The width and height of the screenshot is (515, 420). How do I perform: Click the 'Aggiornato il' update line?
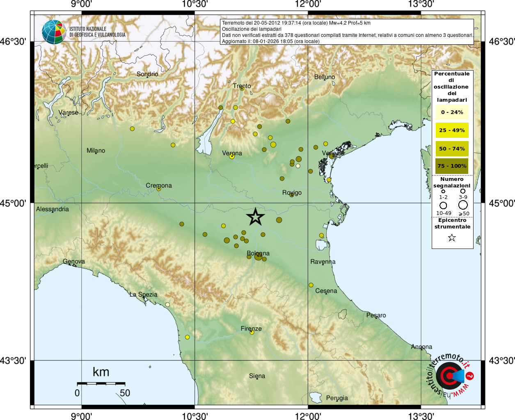click(270, 41)
